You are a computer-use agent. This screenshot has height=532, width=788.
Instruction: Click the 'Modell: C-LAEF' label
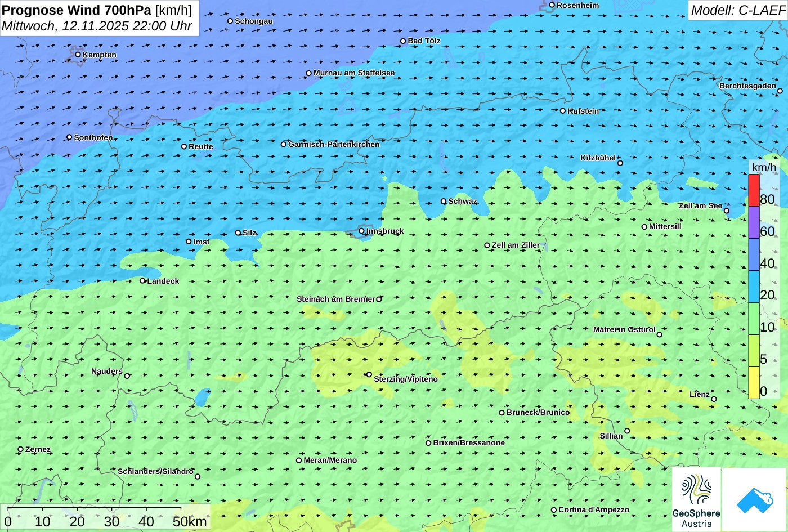pos(738,10)
